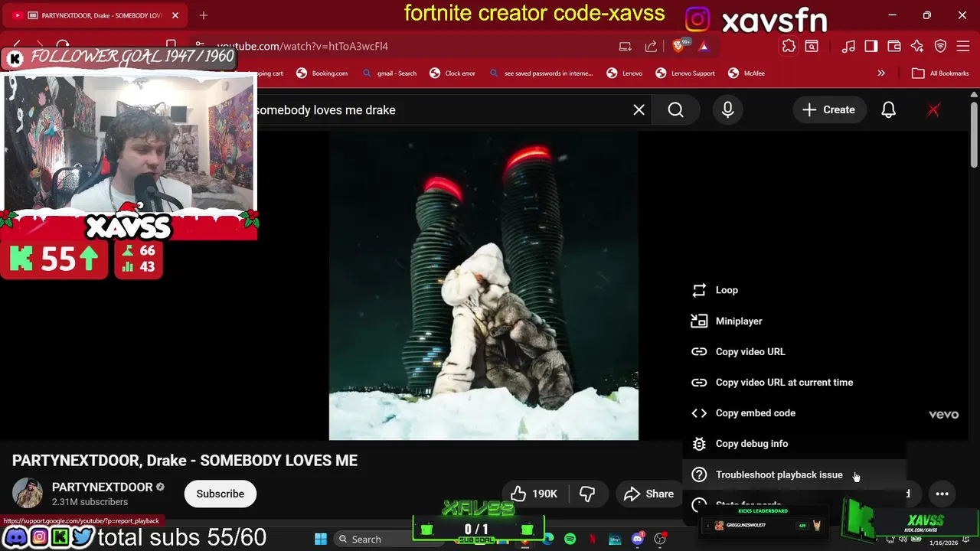980x551 pixels.
Task: Clear the YouTube search text
Action: [x=639, y=110]
